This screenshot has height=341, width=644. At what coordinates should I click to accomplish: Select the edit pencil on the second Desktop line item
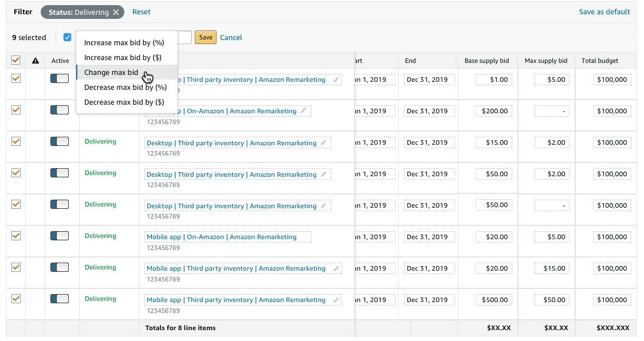point(324,174)
